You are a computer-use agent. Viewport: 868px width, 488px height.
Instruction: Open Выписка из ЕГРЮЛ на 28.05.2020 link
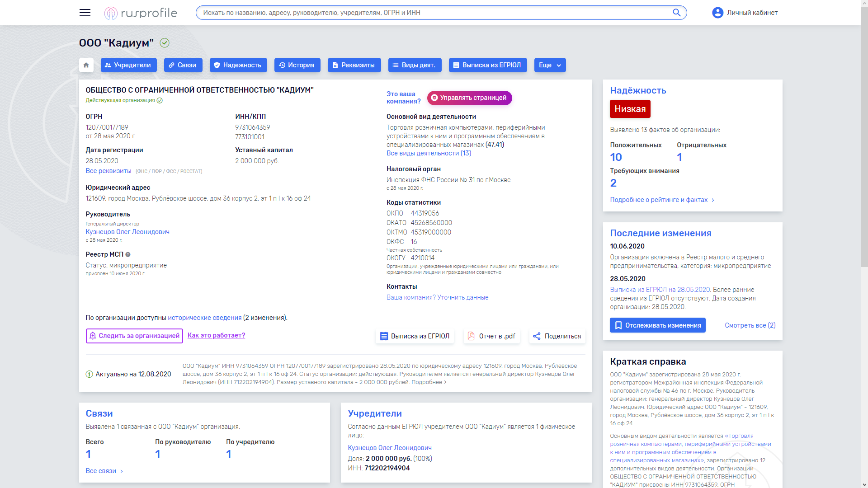(x=660, y=290)
